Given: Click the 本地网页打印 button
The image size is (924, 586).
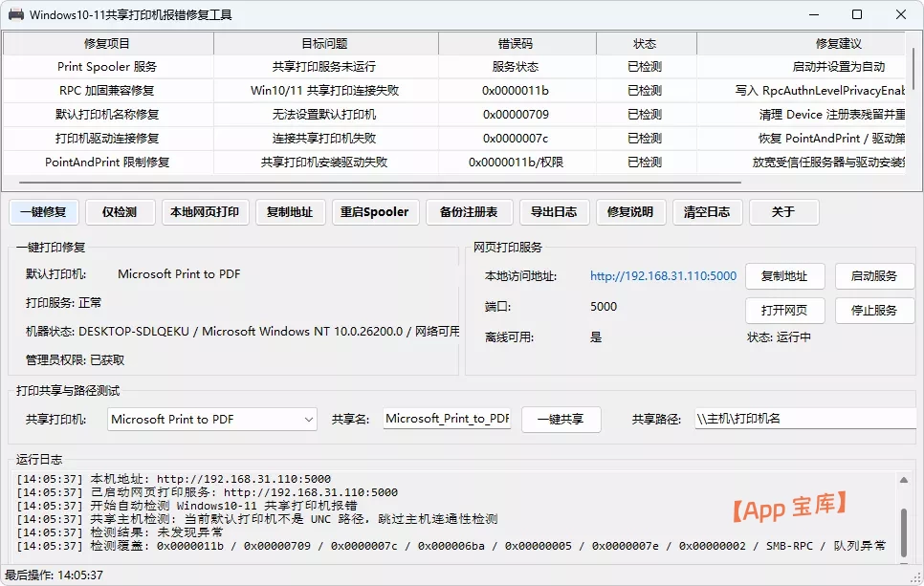Looking at the screenshot, I should pyautogui.click(x=205, y=212).
